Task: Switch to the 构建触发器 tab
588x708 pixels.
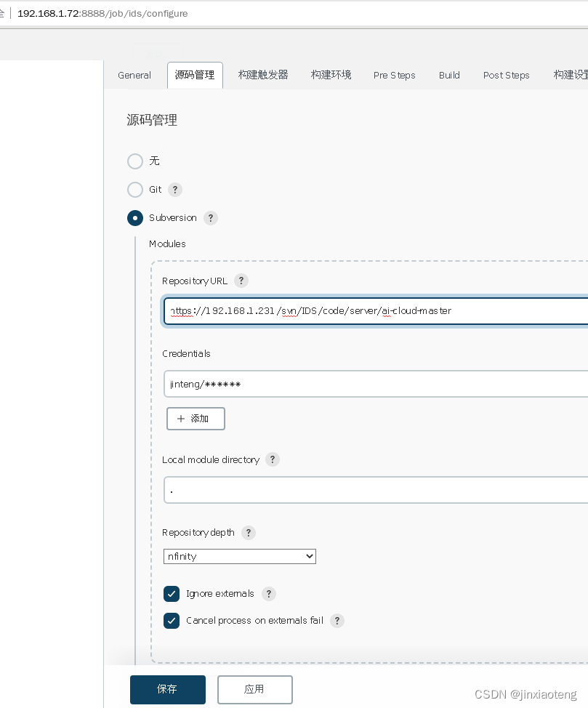Action: click(263, 75)
